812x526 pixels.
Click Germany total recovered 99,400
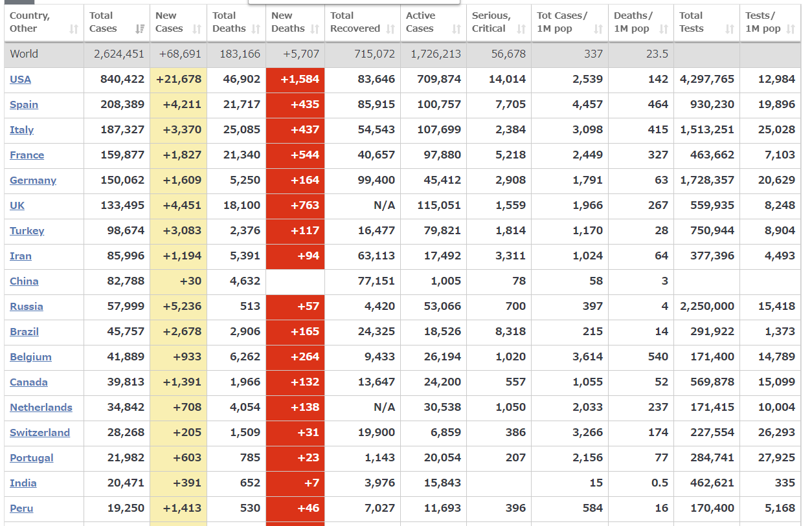point(376,180)
